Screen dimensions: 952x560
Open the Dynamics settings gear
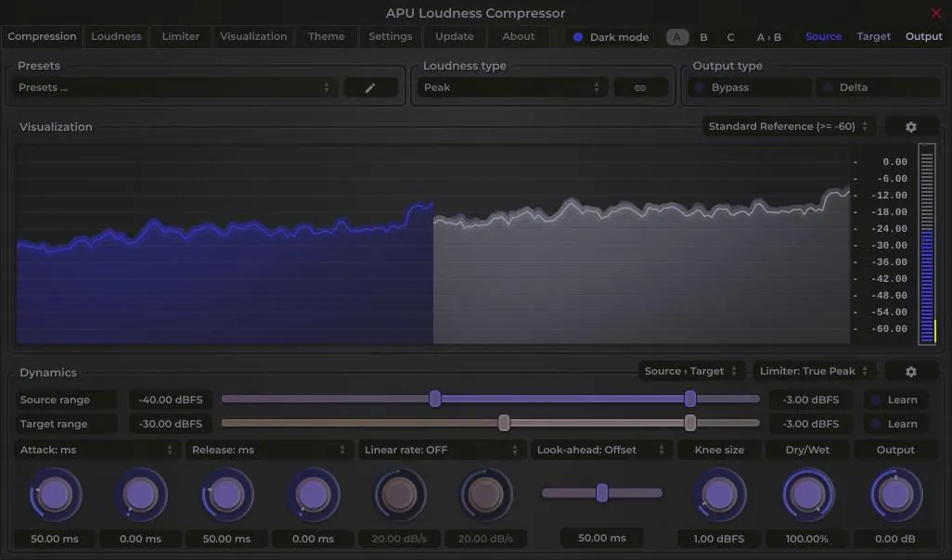point(910,370)
